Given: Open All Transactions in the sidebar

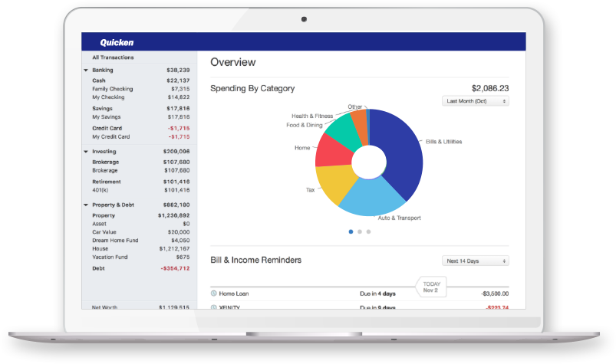Looking at the screenshot, I should (x=113, y=57).
